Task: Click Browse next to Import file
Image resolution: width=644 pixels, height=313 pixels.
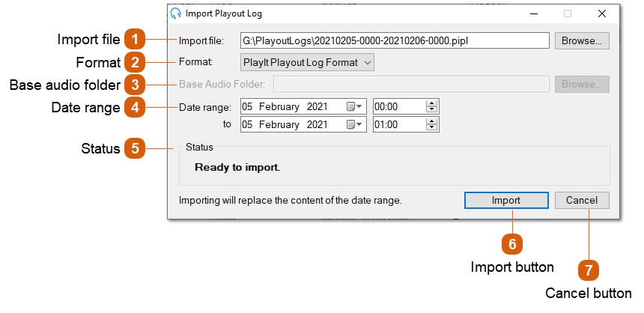Action: [x=582, y=40]
